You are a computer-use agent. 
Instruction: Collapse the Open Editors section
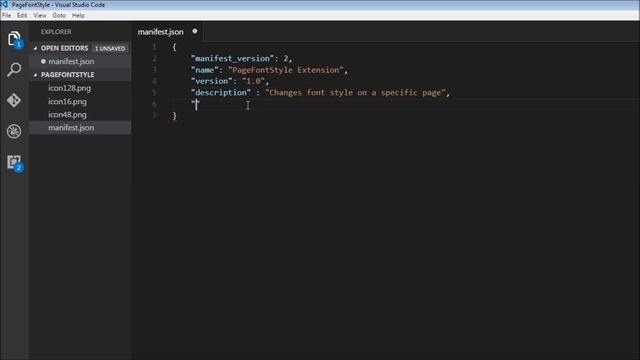(x=35, y=48)
